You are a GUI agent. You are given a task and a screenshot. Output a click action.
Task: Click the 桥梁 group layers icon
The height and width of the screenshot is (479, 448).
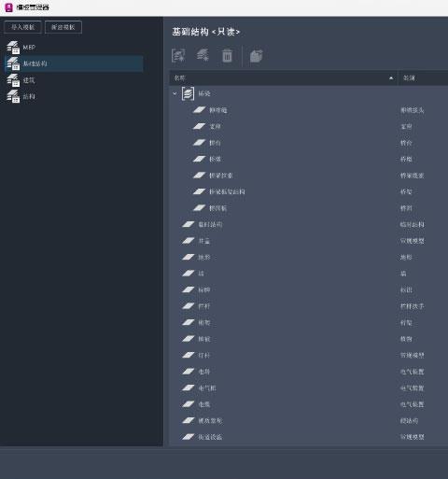click(188, 93)
